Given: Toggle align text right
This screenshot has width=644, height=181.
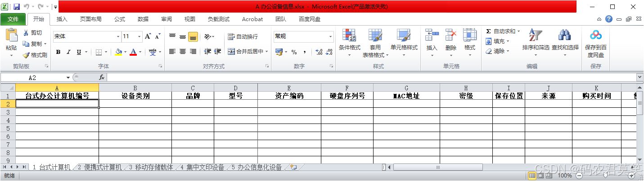Looking at the screenshot, I should 193,52.
